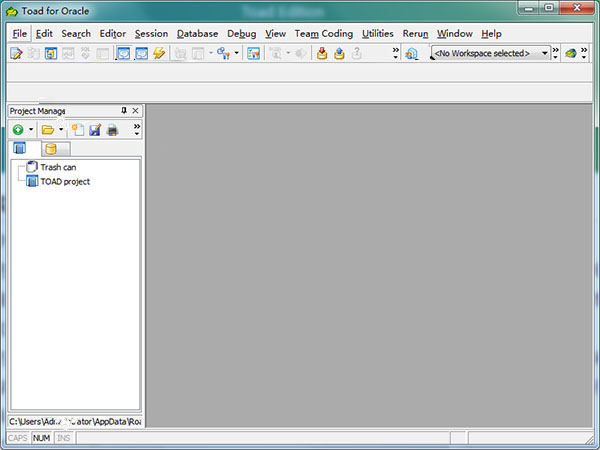This screenshot has height=450, width=600.
Task: Click the lightning bolt icon in the toolbar
Action: point(159,53)
